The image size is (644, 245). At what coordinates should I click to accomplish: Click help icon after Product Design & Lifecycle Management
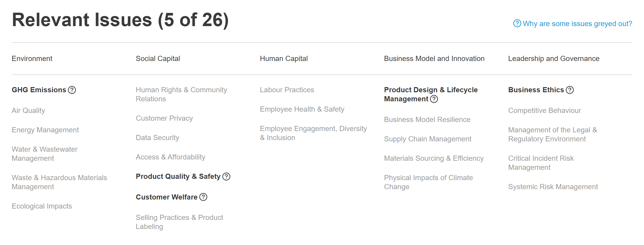tap(434, 99)
